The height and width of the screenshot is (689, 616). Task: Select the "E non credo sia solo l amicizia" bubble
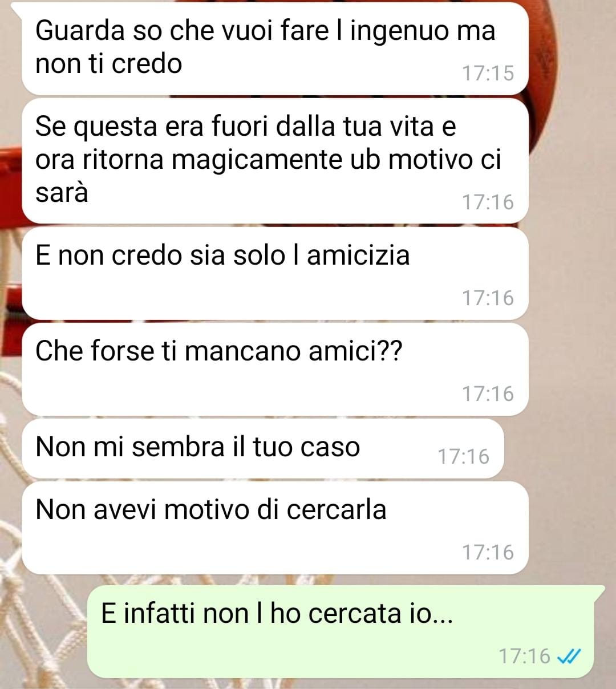pos(275,273)
